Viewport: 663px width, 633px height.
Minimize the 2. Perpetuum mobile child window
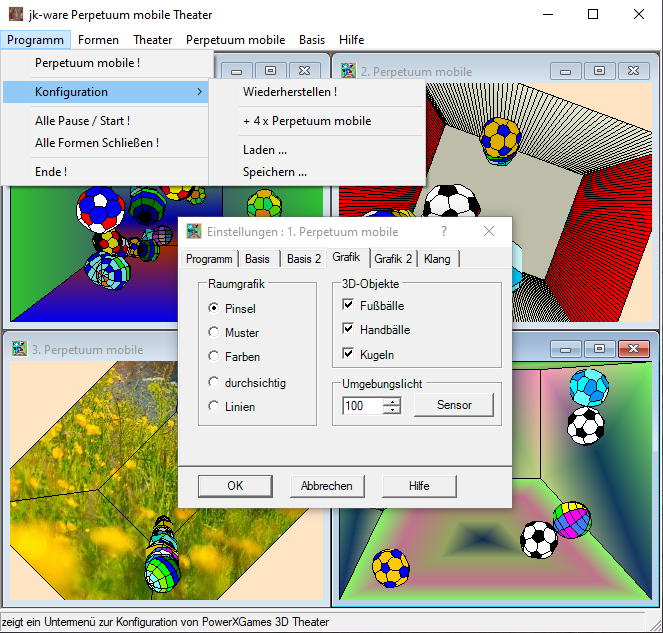(x=566, y=71)
